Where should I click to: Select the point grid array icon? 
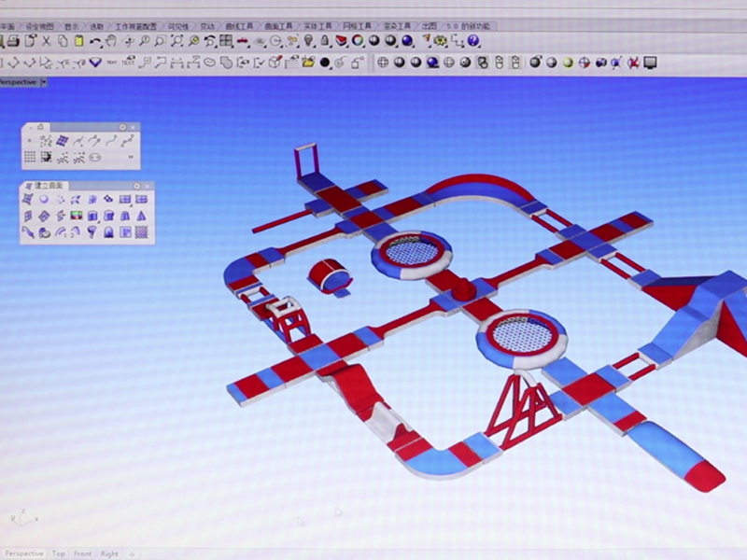(x=30, y=157)
